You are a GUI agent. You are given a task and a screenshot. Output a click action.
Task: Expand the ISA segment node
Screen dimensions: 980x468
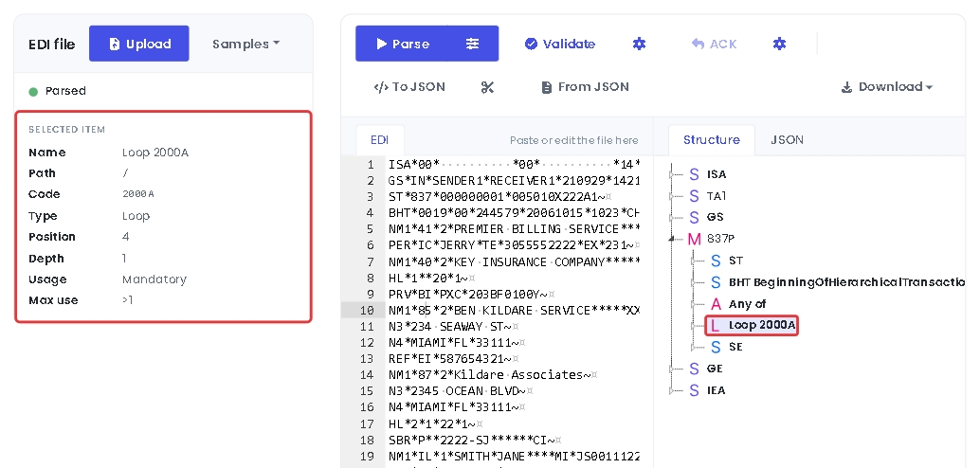click(x=673, y=175)
